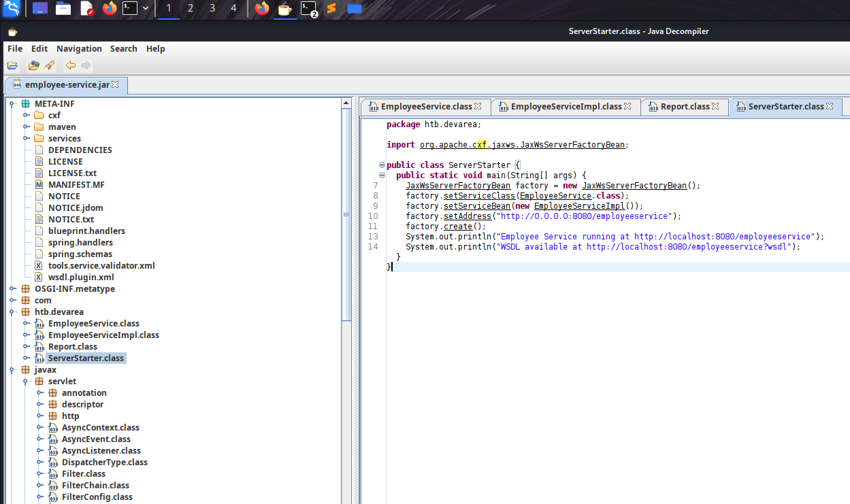
Task: Close the employee-service.jar tab
Action: [x=115, y=85]
